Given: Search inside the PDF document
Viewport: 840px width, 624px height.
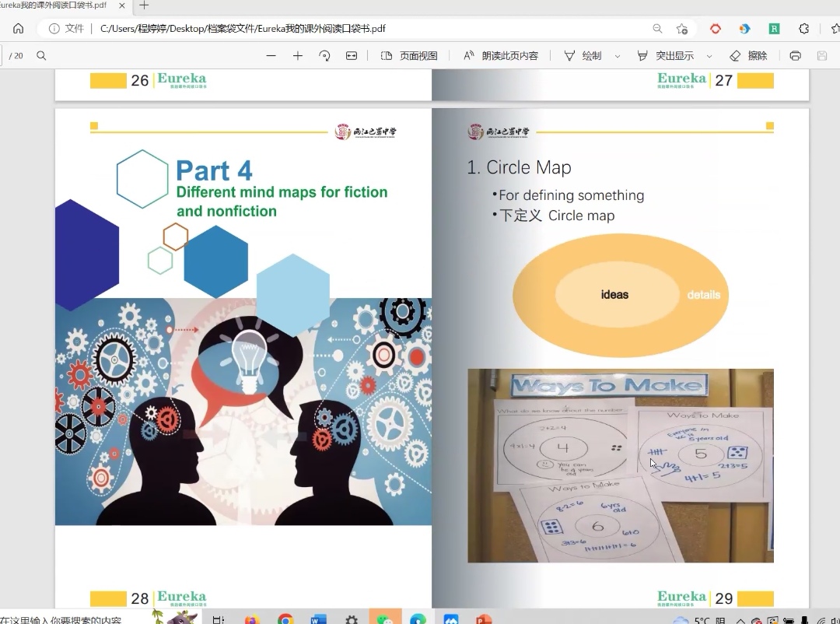Looking at the screenshot, I should pyautogui.click(x=41, y=55).
